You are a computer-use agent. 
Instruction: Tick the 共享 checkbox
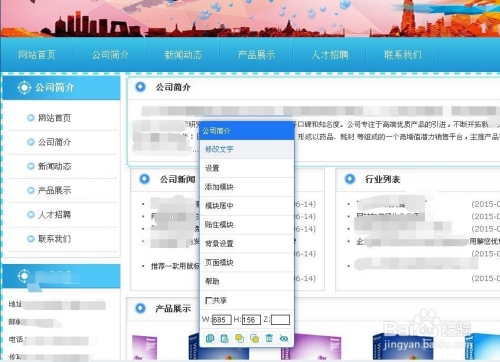tap(208, 301)
